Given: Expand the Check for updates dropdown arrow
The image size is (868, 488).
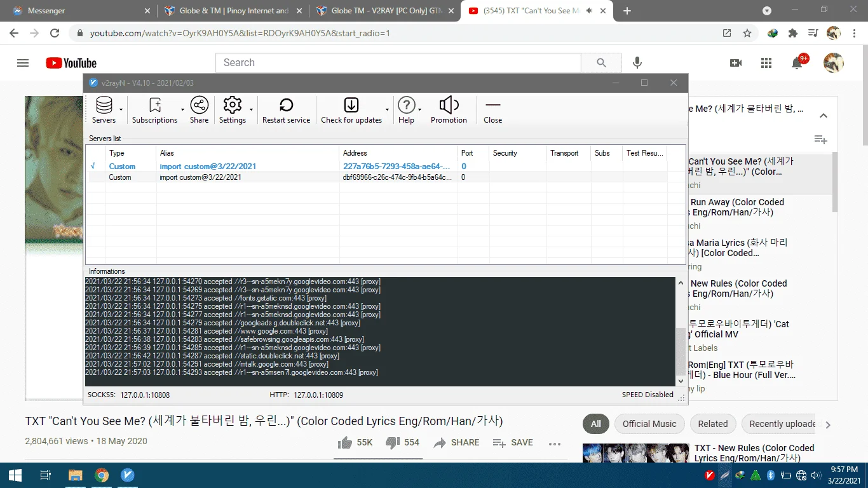Looking at the screenshot, I should (x=387, y=111).
